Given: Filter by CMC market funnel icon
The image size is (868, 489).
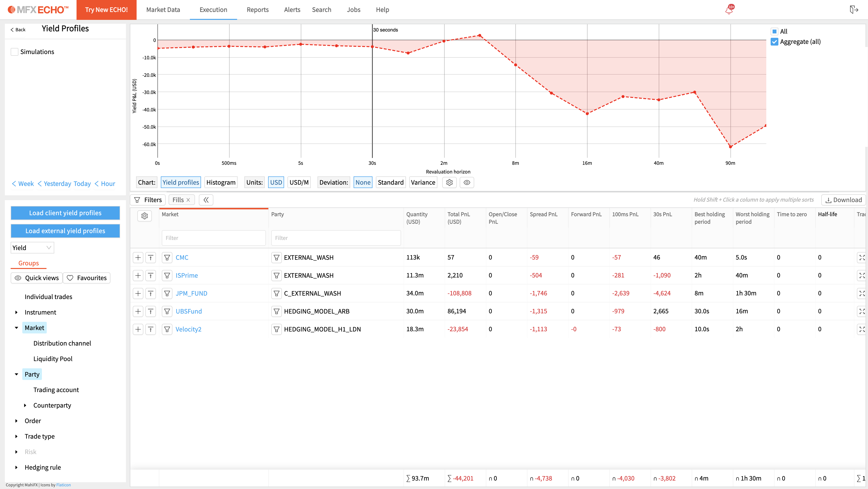Looking at the screenshot, I should [x=167, y=258].
